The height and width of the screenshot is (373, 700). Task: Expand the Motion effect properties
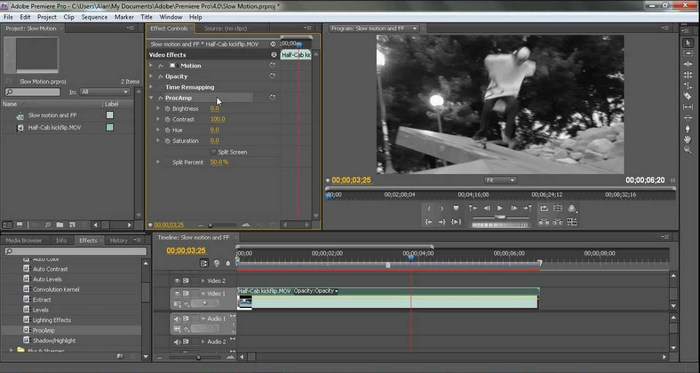[151, 66]
